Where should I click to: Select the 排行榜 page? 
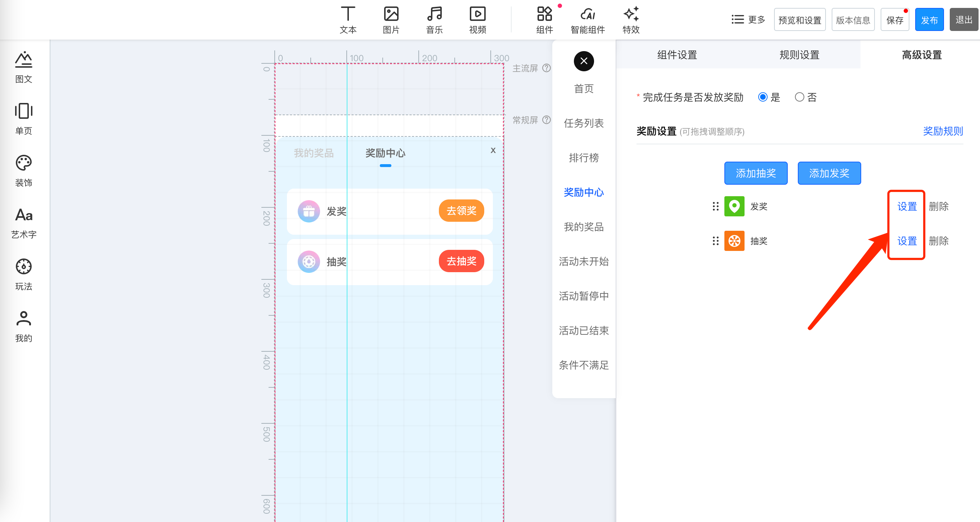584,158
